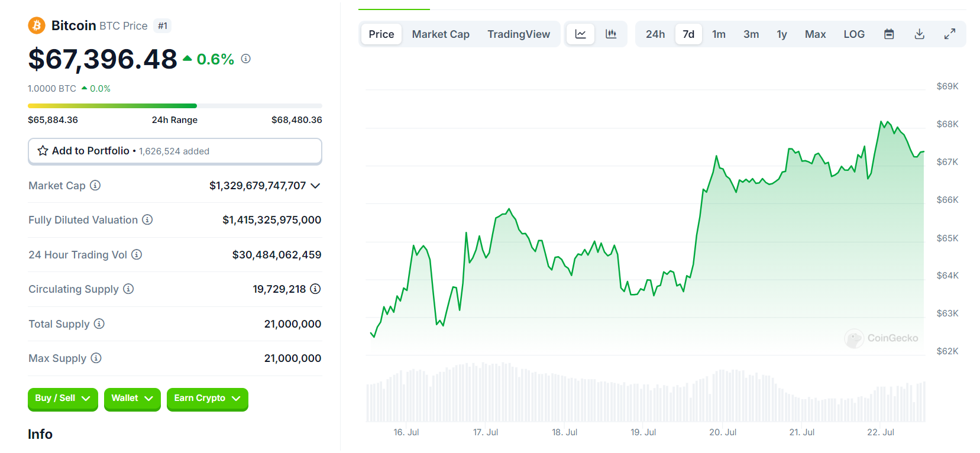Open price change info icon beside 0.6%
Viewport: 980px width, 453px height.
pos(246,59)
